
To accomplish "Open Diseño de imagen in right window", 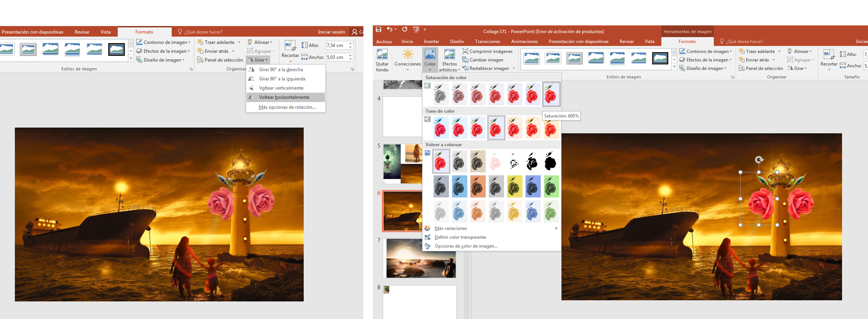I will 703,68.
